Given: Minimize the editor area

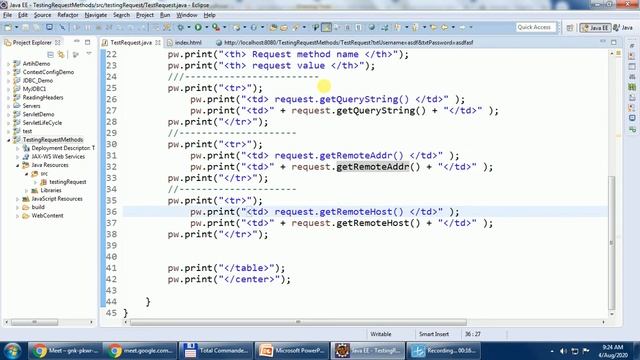Looking at the screenshot, I should click(x=603, y=42).
